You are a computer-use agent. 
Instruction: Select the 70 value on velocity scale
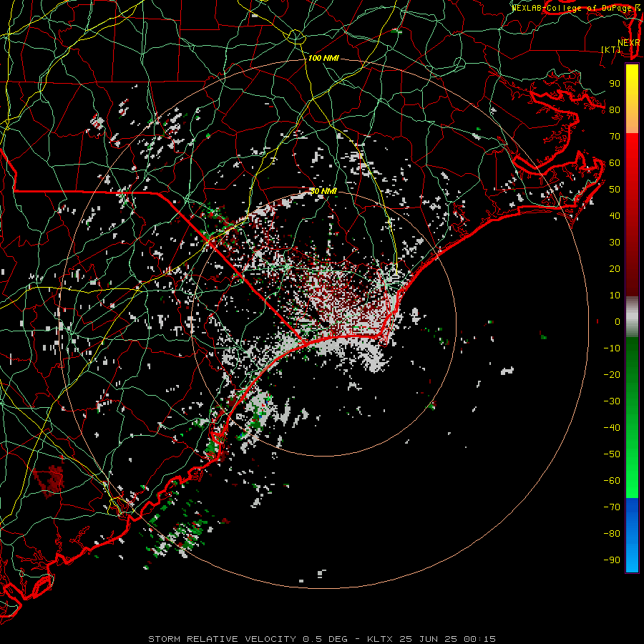(615, 137)
